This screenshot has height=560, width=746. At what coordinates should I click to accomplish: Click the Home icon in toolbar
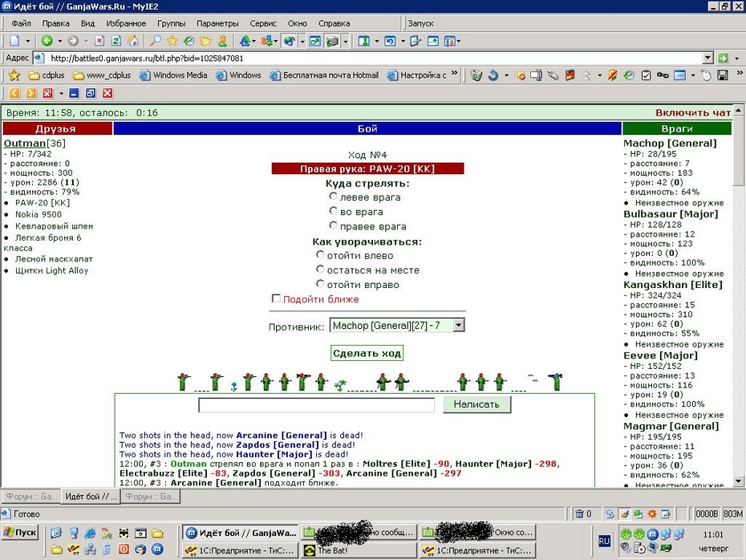point(133,41)
